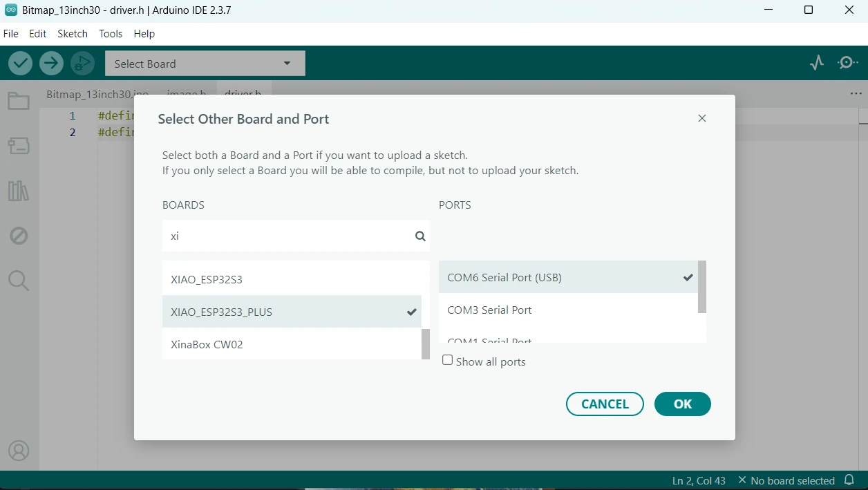Open the Boards Manager sidebar icon

19,146
